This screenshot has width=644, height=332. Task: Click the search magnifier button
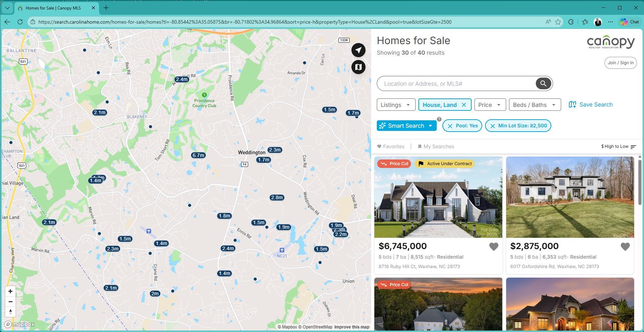[543, 84]
